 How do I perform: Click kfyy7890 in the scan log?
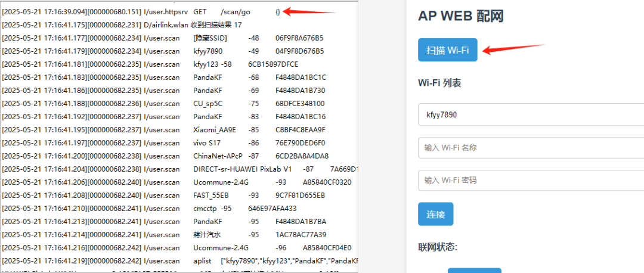pos(208,51)
